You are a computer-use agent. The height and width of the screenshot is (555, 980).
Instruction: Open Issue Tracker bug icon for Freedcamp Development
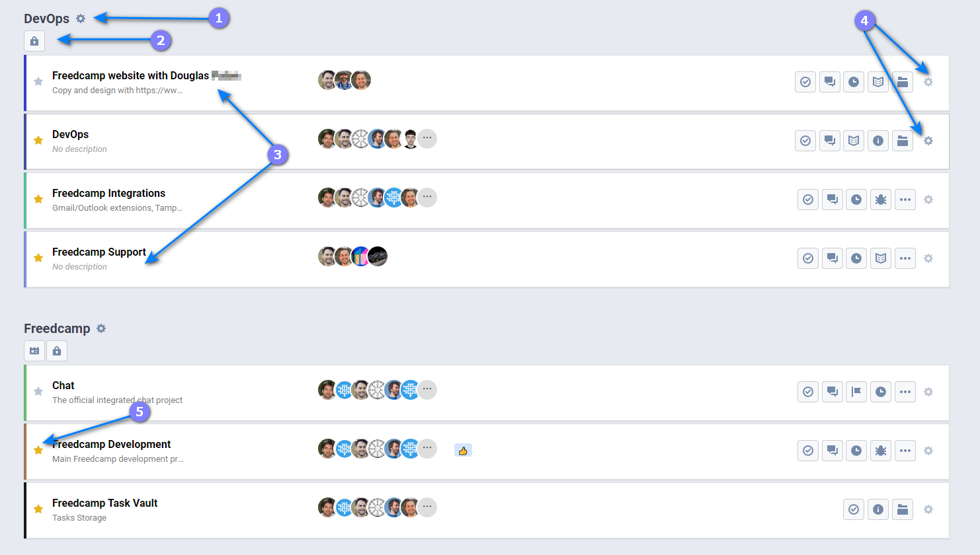tap(881, 451)
